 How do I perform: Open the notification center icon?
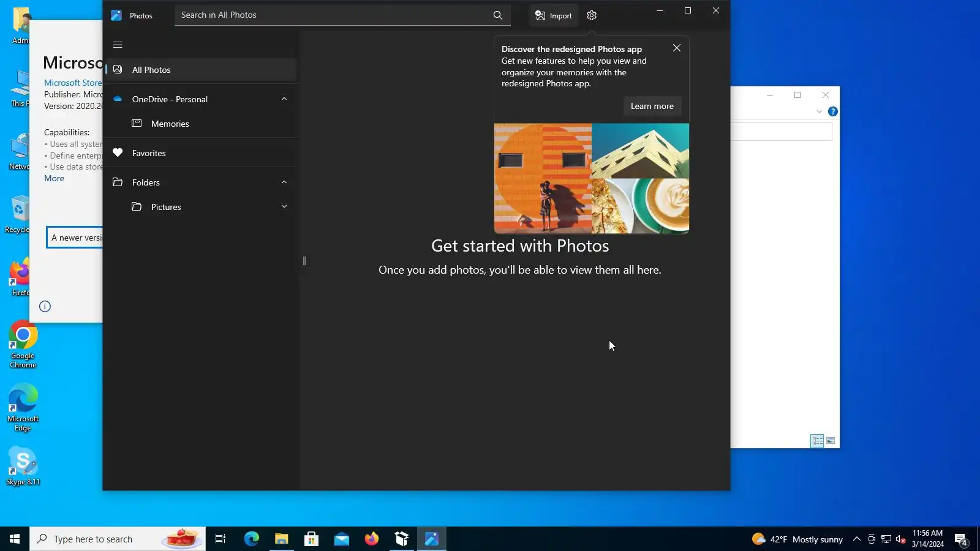click(961, 539)
